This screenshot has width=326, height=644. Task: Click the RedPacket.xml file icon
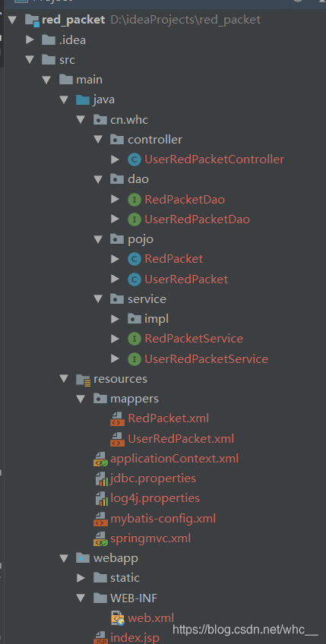click(x=118, y=419)
